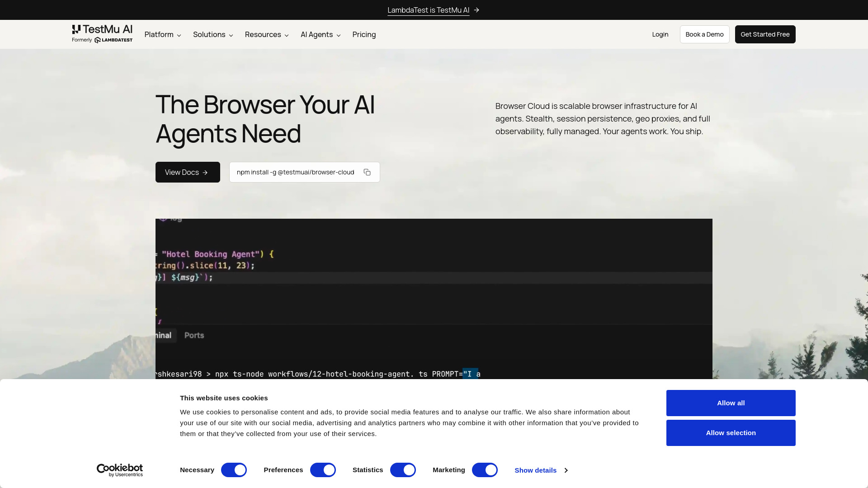868x488 pixels.
Task: Select the Ports tab in the terminal
Action: pyautogui.click(x=194, y=335)
